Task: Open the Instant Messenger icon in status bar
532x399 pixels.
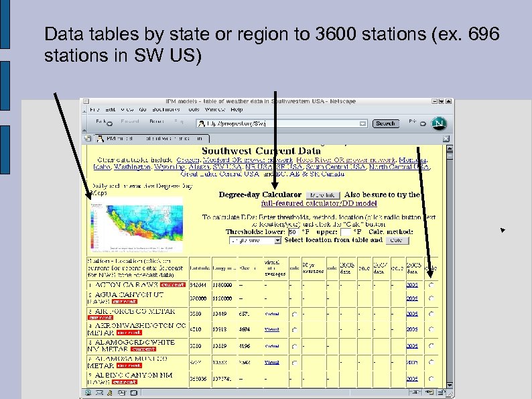Action: coord(110,392)
